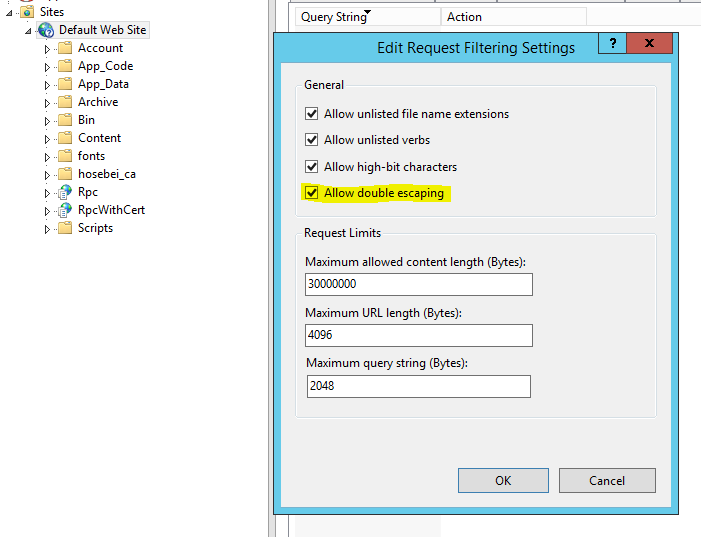Open the dialog help question mark
Viewport: 701px width, 537px height.
tap(612, 43)
